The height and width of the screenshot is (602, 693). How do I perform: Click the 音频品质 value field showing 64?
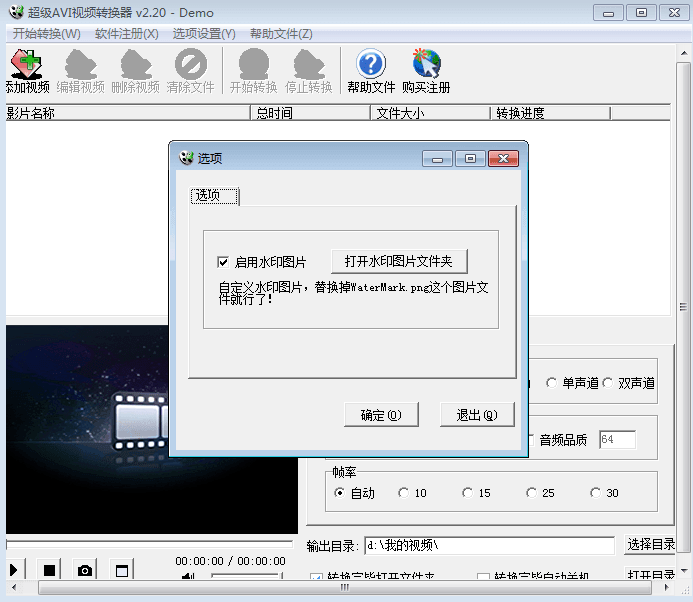(x=617, y=439)
